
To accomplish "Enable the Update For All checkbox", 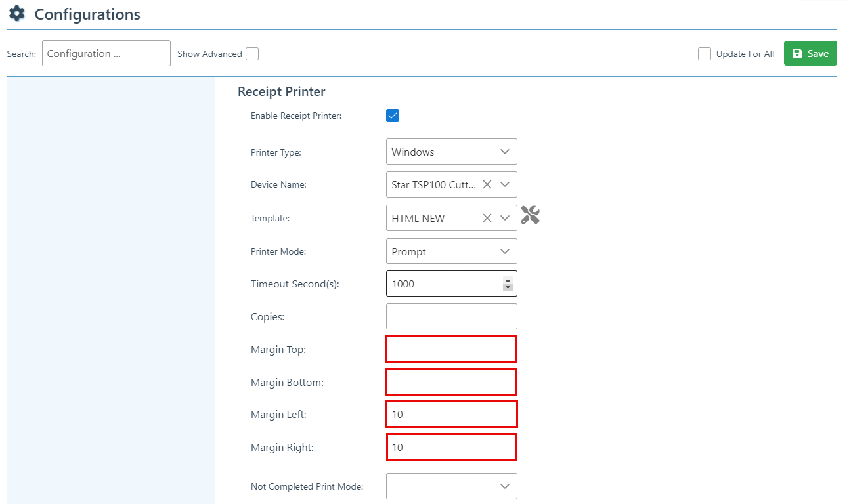I will [705, 54].
